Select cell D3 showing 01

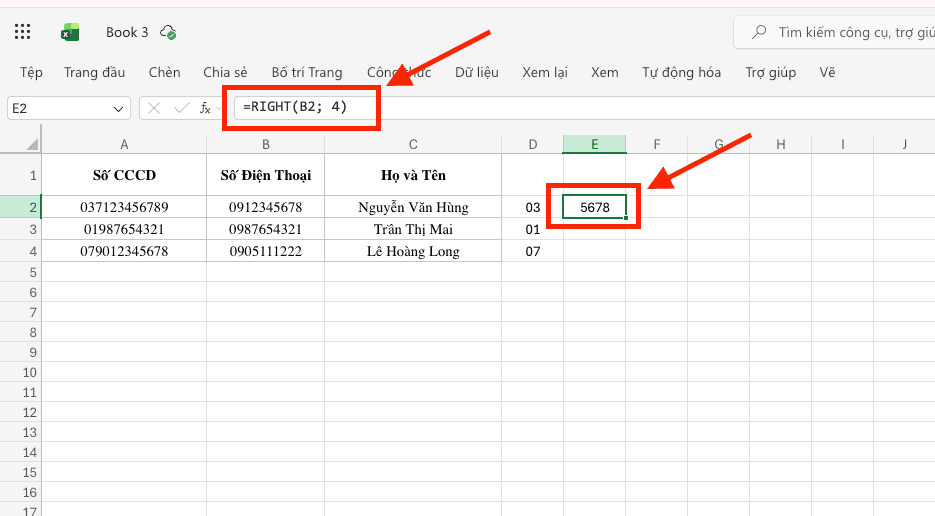pyautogui.click(x=532, y=229)
